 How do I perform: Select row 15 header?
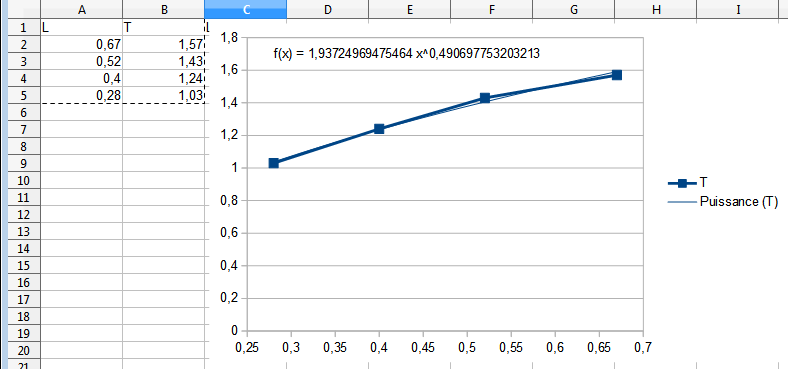[24, 265]
